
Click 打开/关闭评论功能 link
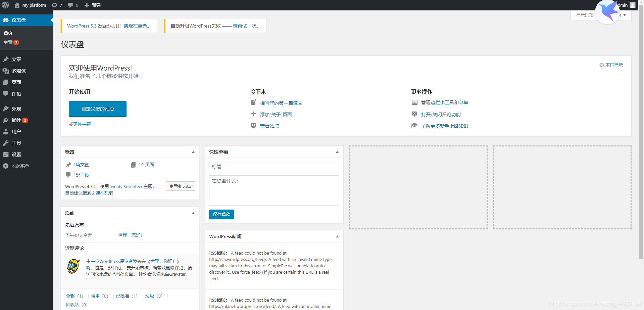click(x=441, y=115)
